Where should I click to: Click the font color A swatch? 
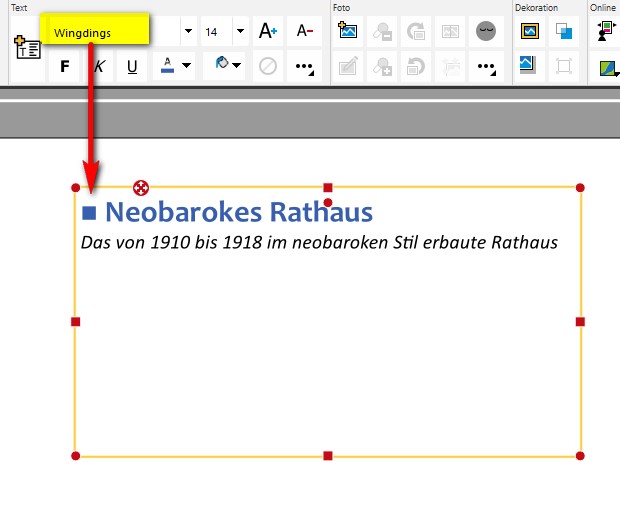point(167,67)
